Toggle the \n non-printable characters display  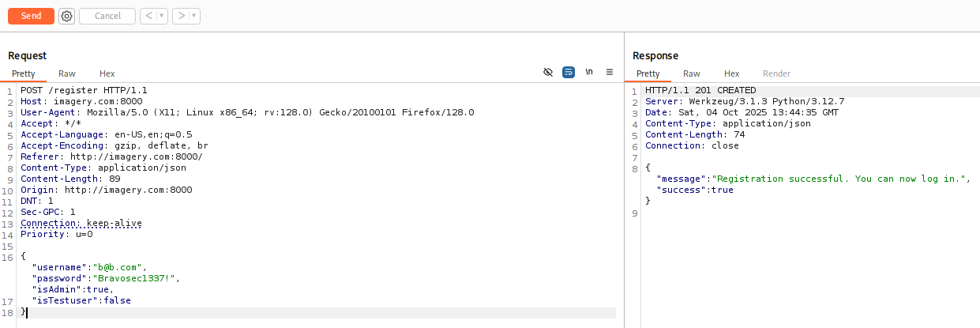589,72
